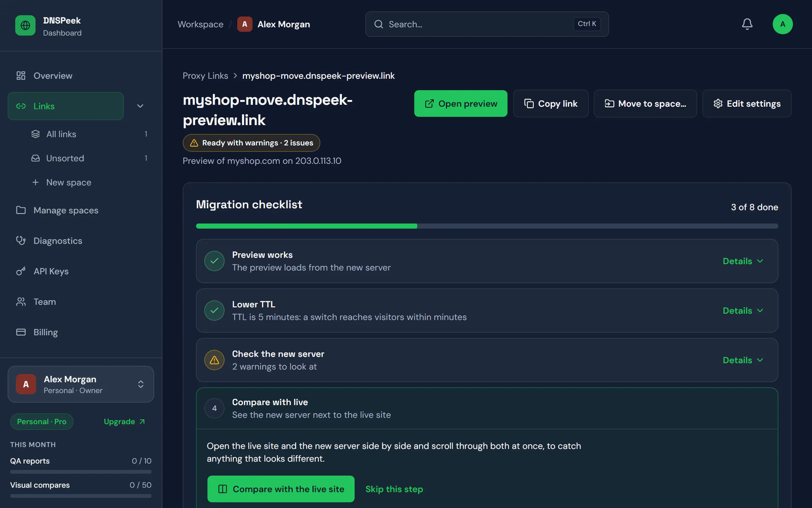Click step 4 Compare with live header
The height and width of the screenshot is (508, 812).
pos(487,408)
